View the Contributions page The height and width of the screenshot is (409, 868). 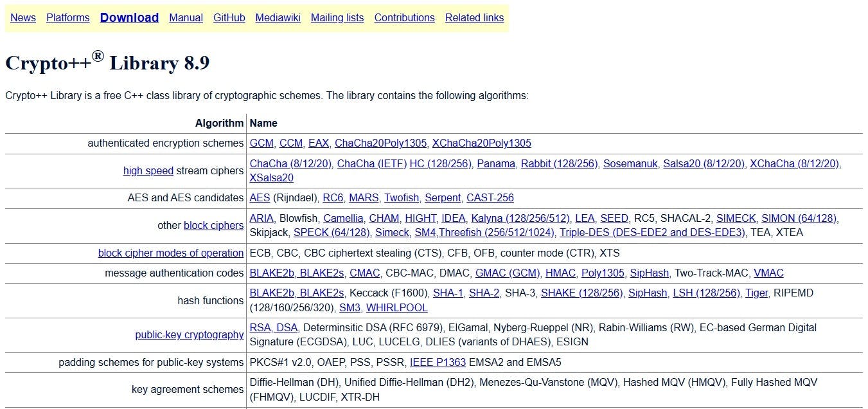pos(404,17)
